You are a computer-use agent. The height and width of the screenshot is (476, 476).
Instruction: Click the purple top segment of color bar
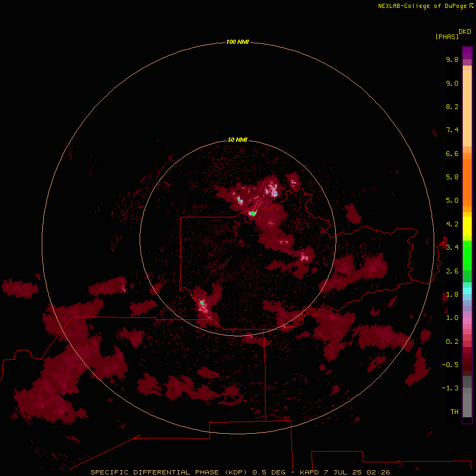[467, 53]
